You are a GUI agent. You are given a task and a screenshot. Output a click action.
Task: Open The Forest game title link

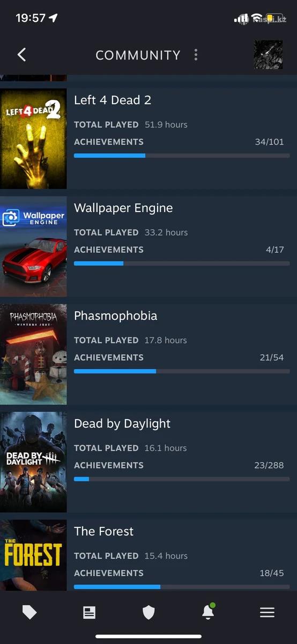(x=104, y=531)
